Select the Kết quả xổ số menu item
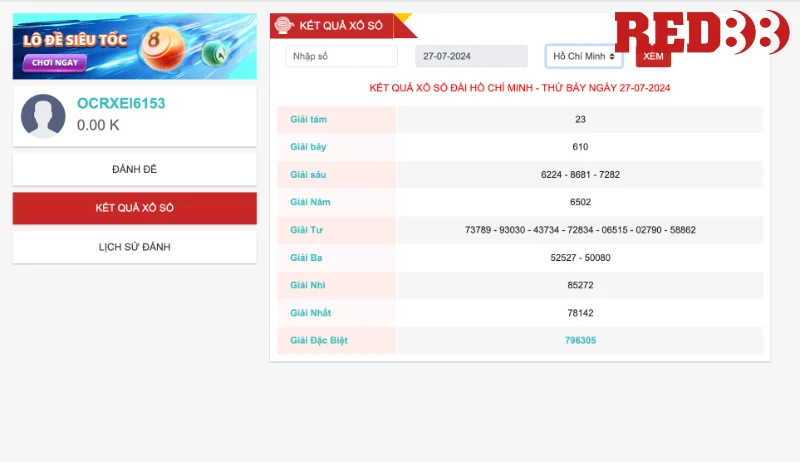This screenshot has height=462, width=800. pos(134,208)
